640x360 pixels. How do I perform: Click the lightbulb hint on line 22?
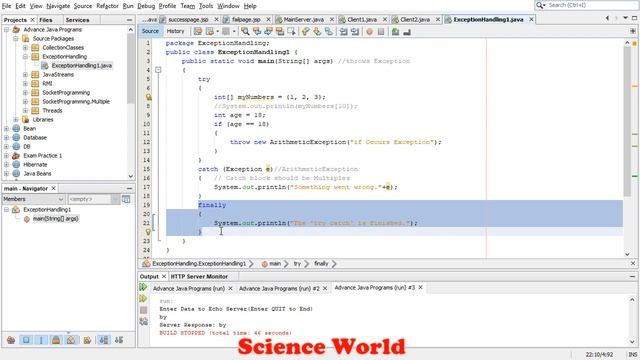(x=149, y=232)
